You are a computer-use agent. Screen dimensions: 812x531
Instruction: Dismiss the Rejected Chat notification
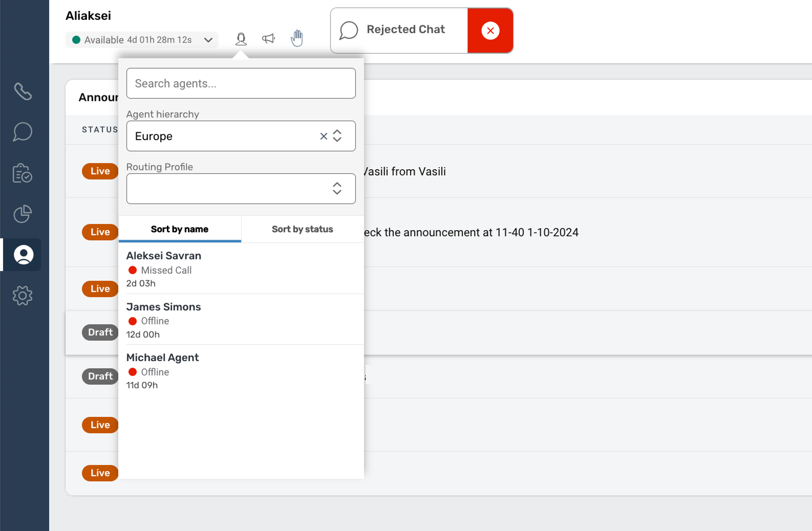click(490, 31)
